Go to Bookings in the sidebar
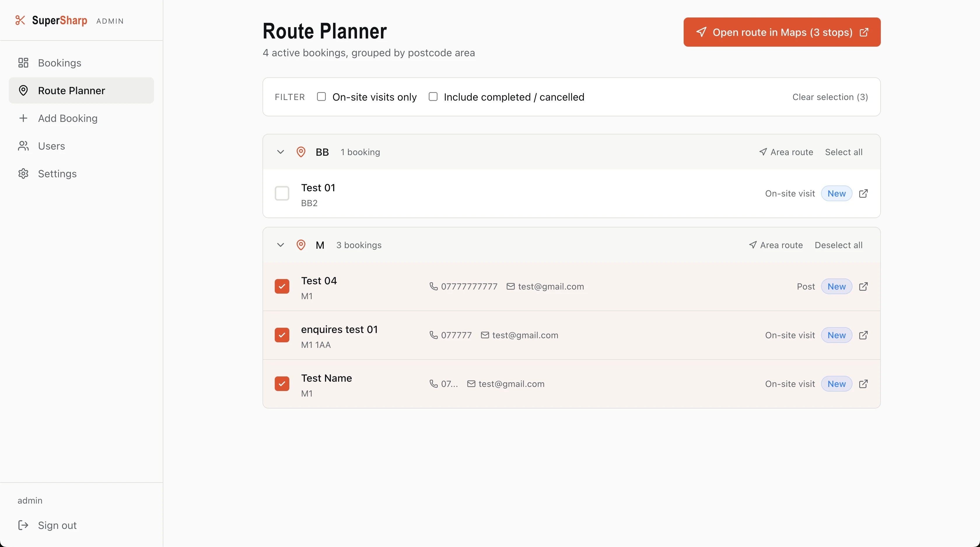Image resolution: width=980 pixels, height=547 pixels. [x=81, y=63]
